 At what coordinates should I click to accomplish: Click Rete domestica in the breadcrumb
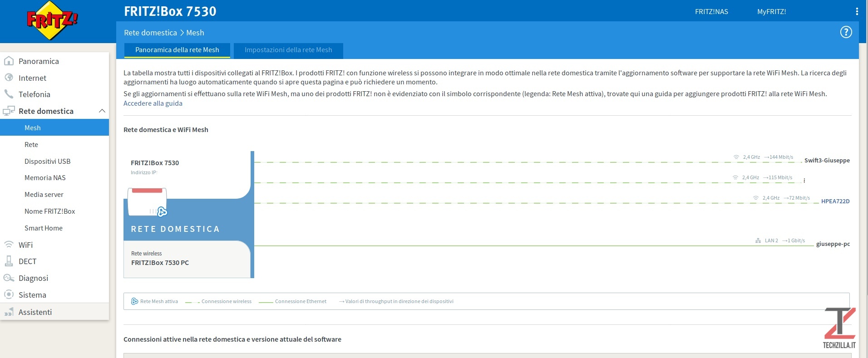click(x=150, y=33)
